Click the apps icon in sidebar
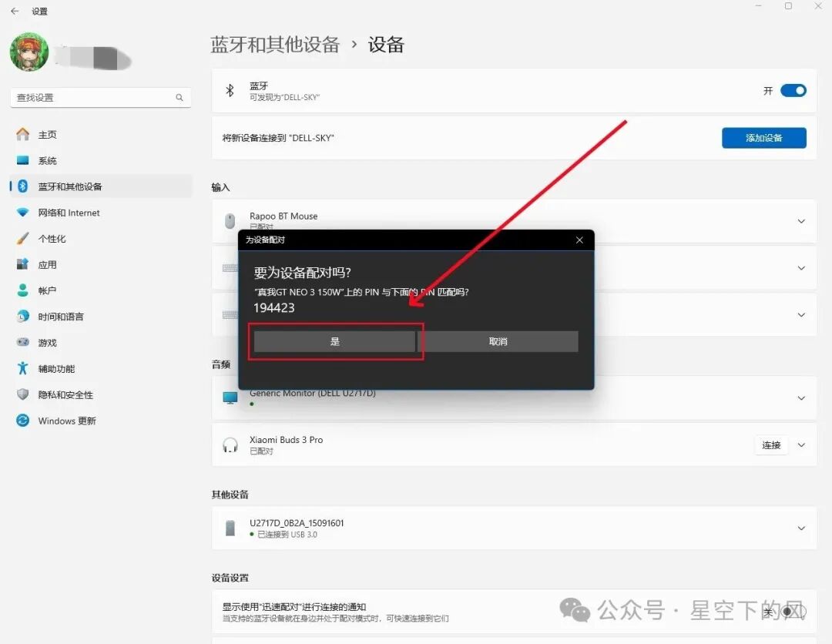 tap(23, 263)
